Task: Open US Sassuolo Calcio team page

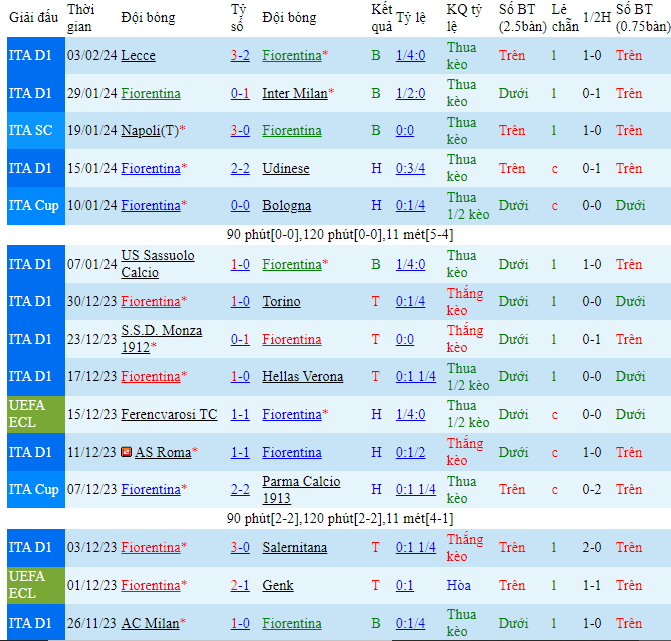Action: coord(157,264)
